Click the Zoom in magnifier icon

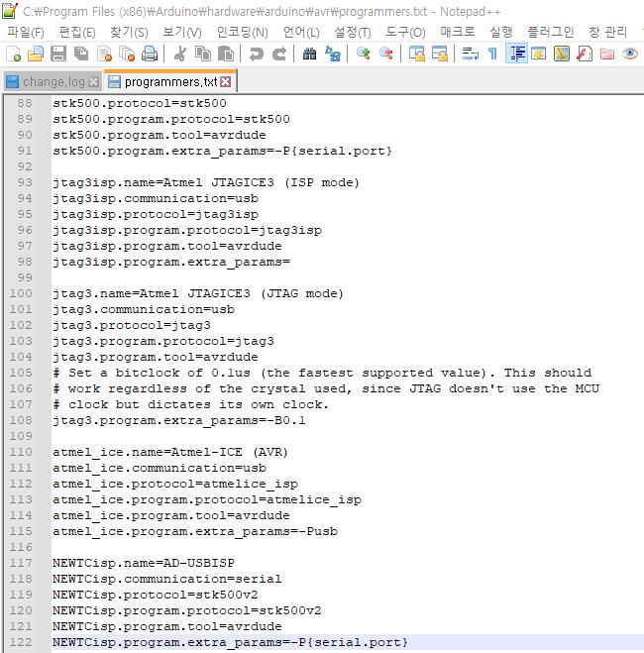364,54
